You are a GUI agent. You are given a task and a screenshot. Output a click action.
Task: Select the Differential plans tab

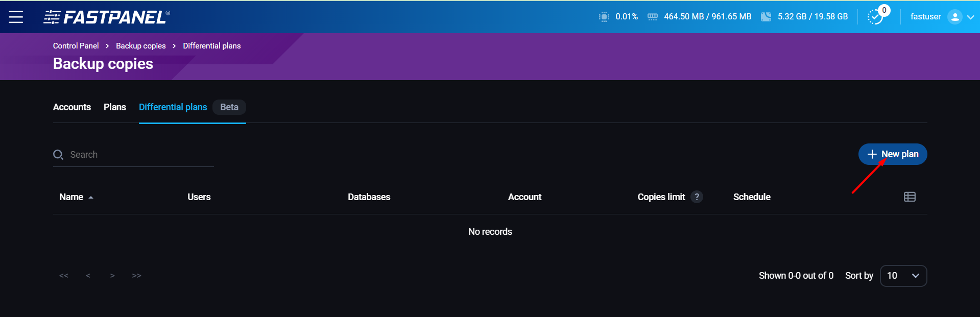173,107
